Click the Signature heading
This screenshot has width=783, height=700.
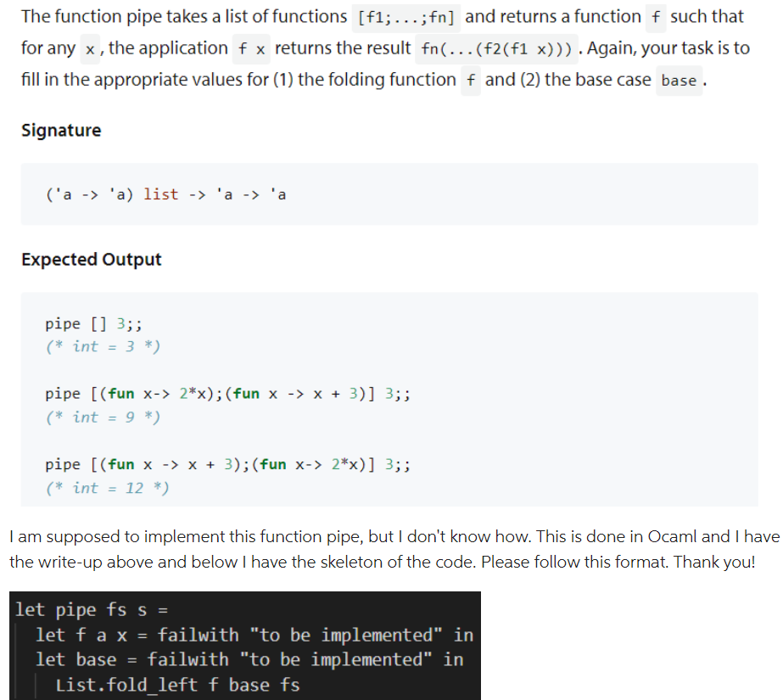click(x=60, y=130)
